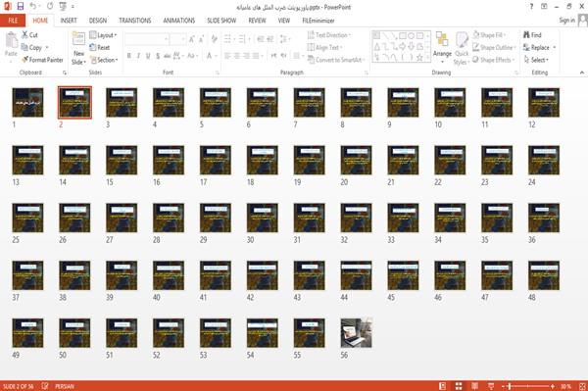Click the Sign in link

pos(566,21)
